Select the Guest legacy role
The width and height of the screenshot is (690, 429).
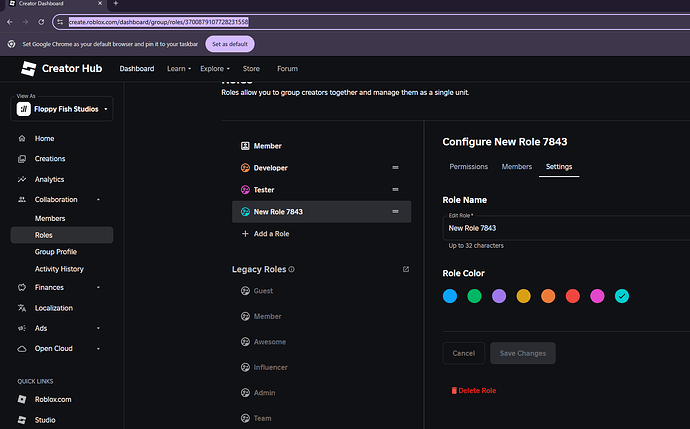coord(263,291)
